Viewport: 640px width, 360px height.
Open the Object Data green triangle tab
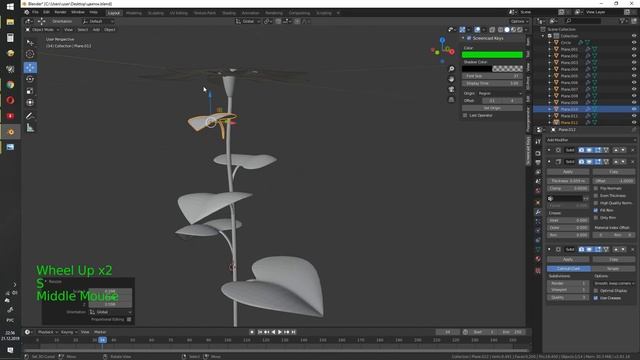(538, 249)
